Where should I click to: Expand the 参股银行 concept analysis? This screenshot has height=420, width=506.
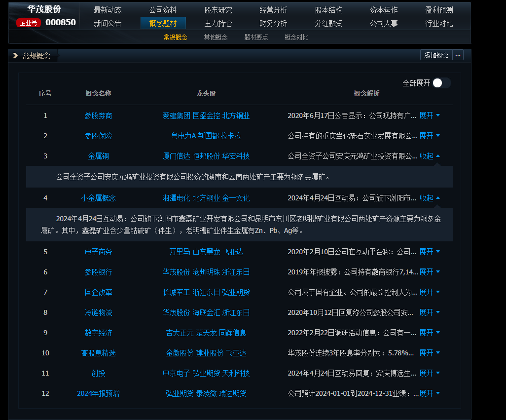[x=430, y=272]
